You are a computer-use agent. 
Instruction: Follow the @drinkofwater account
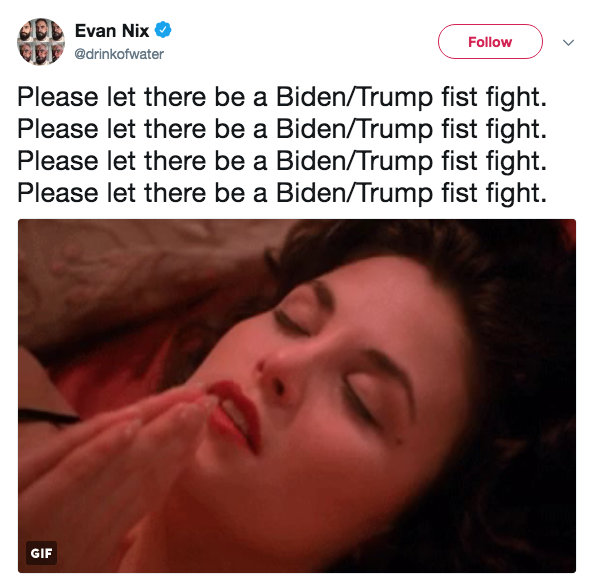click(490, 42)
